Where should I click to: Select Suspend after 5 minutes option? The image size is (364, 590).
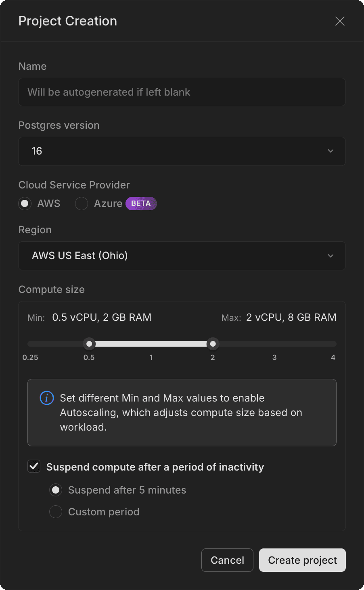56,490
